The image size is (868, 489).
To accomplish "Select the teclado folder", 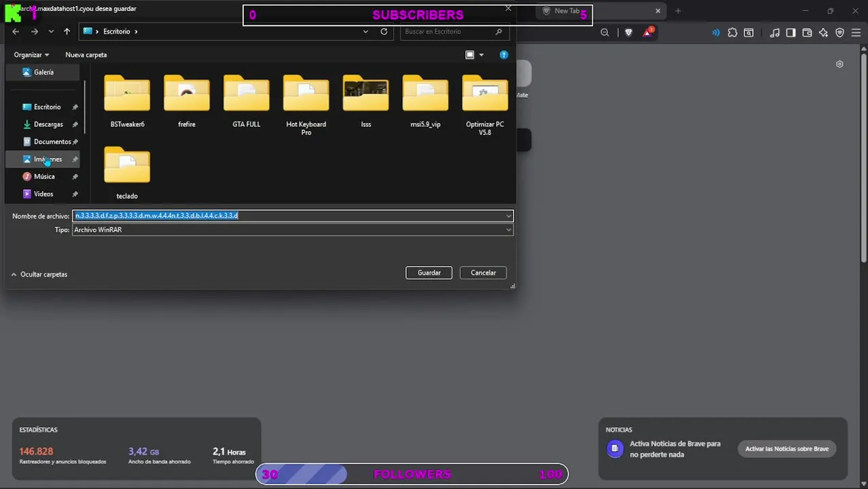I will (x=127, y=173).
